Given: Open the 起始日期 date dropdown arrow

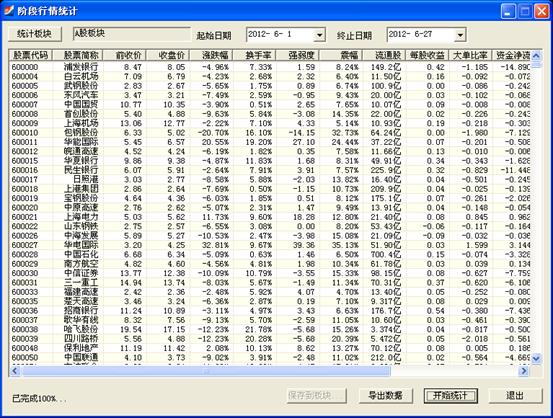Looking at the screenshot, I should pos(319,35).
